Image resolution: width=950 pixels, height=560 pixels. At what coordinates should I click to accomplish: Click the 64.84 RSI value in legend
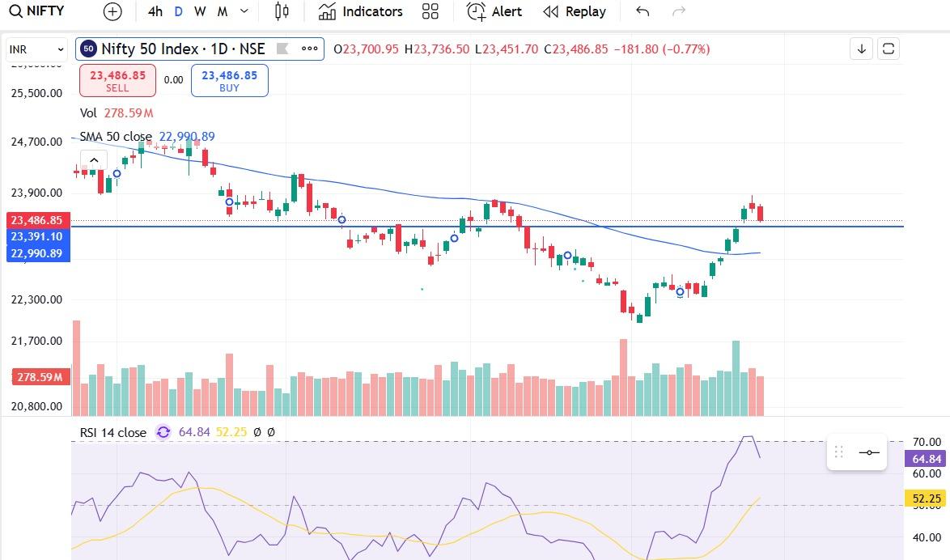pyautogui.click(x=194, y=432)
